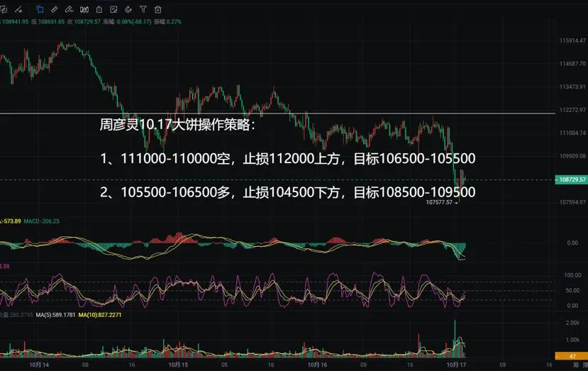
Task: Click the leftmost toolbar edit icon
Action: [x=4, y=9]
